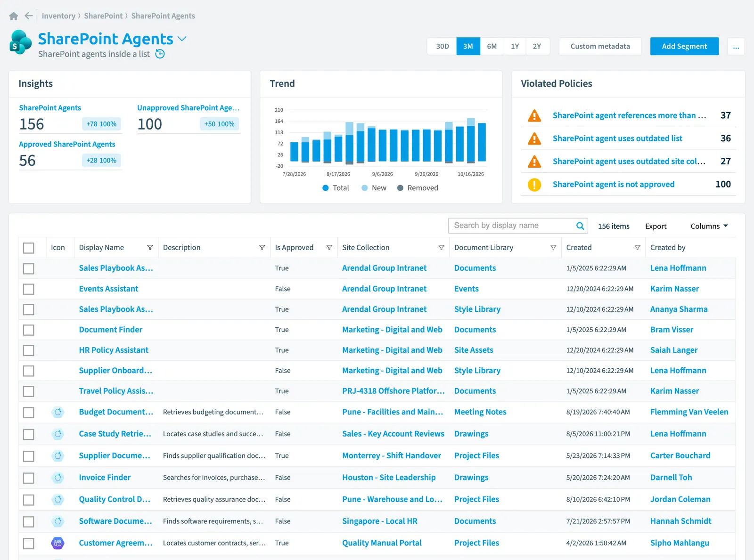The image size is (754, 560).
Task: Filter the Display Name column
Action: [x=150, y=248]
